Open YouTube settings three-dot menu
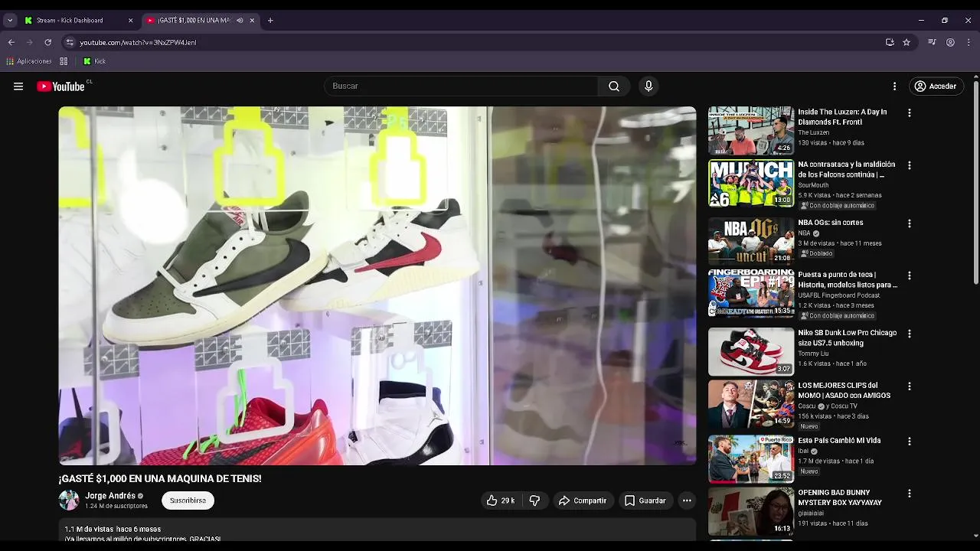Screen dimensions: 980x551 [x=894, y=86]
